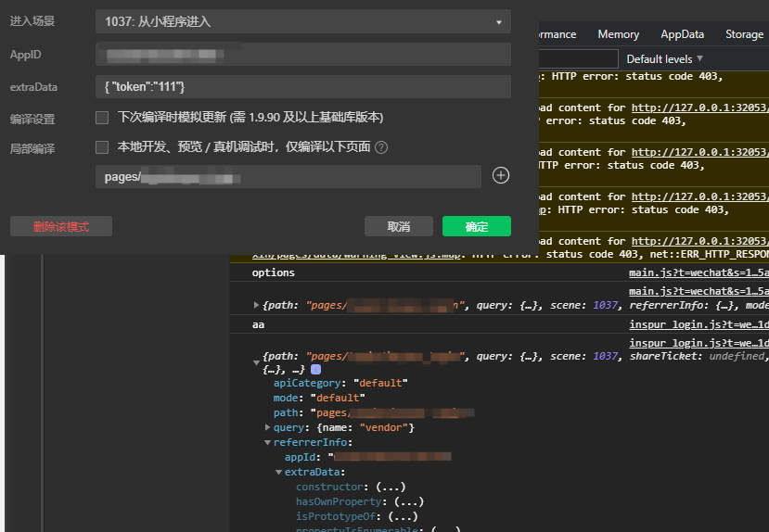The width and height of the screenshot is (769, 532).
Task: Click the AppID input field
Action: tap(303, 55)
